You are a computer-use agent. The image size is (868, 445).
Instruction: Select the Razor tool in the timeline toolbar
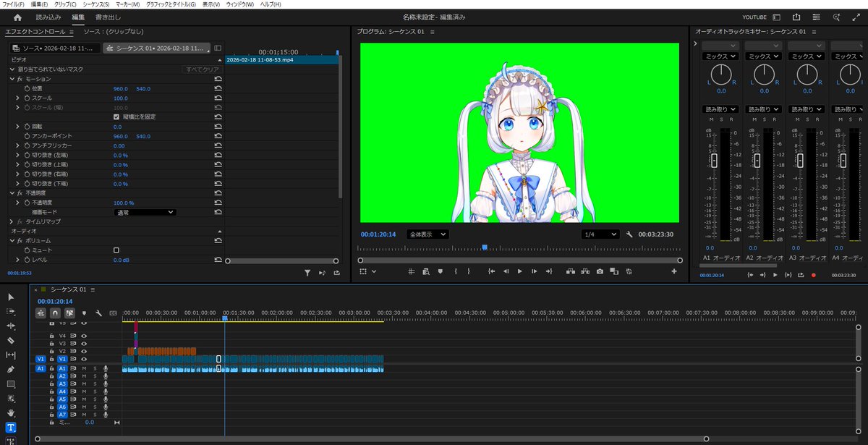point(11,340)
